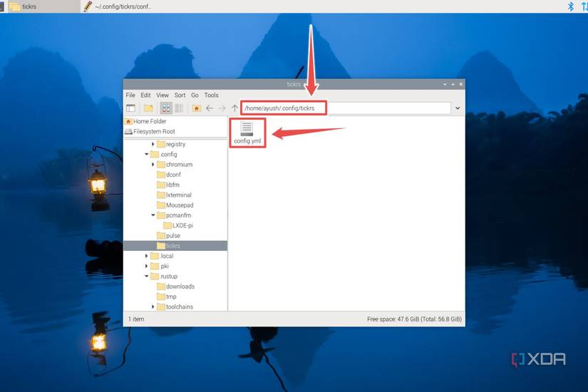Screen dimensions: 588x392
Task: Select the pcmanfm folder
Action: [x=174, y=215]
